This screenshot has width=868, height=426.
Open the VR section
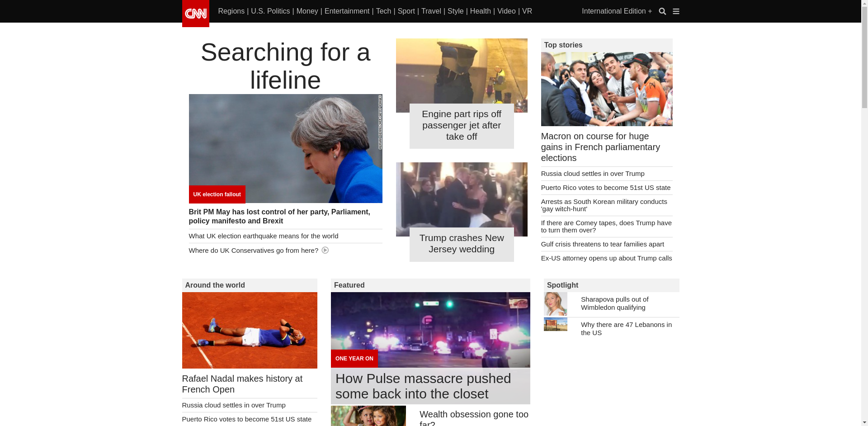[527, 11]
